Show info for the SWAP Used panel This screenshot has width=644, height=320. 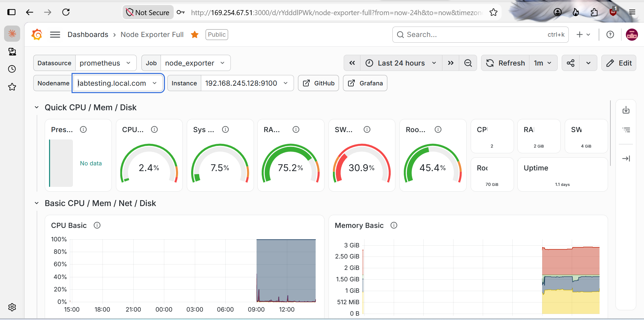click(367, 129)
